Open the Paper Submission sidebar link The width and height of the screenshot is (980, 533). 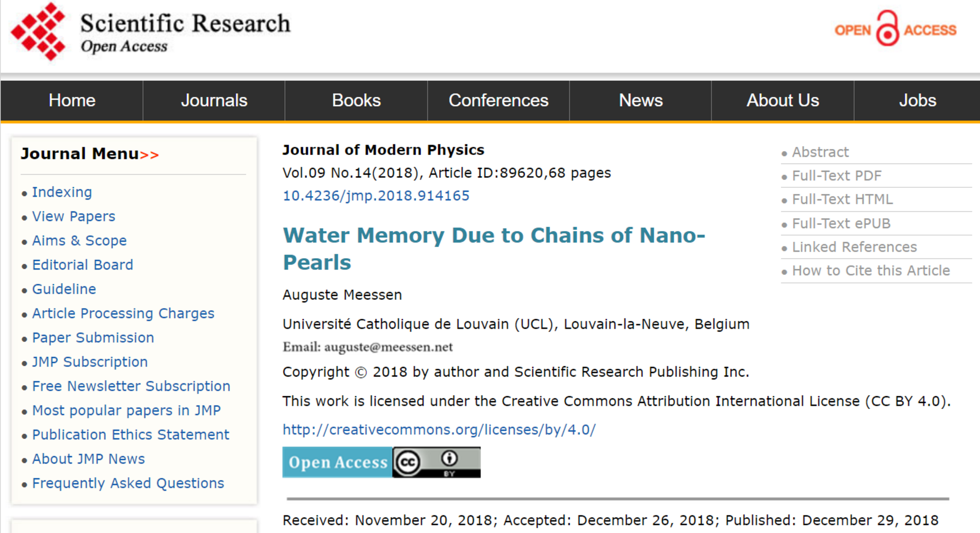coord(93,337)
